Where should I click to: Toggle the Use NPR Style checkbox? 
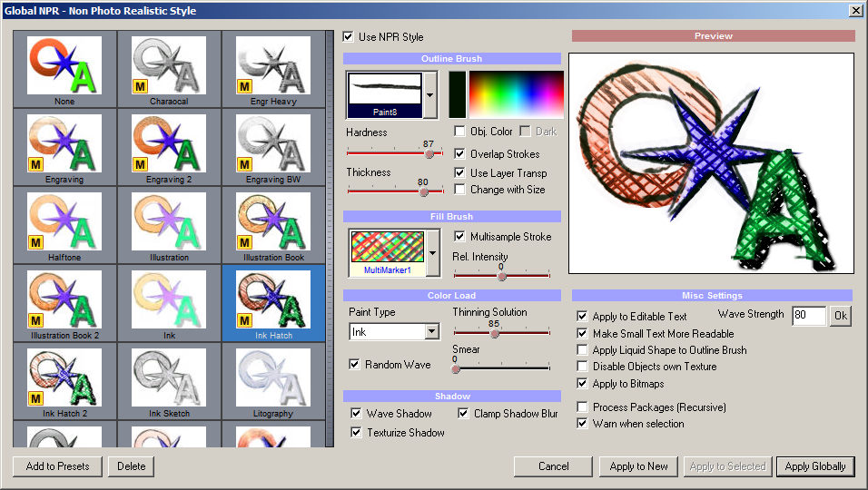coord(349,37)
